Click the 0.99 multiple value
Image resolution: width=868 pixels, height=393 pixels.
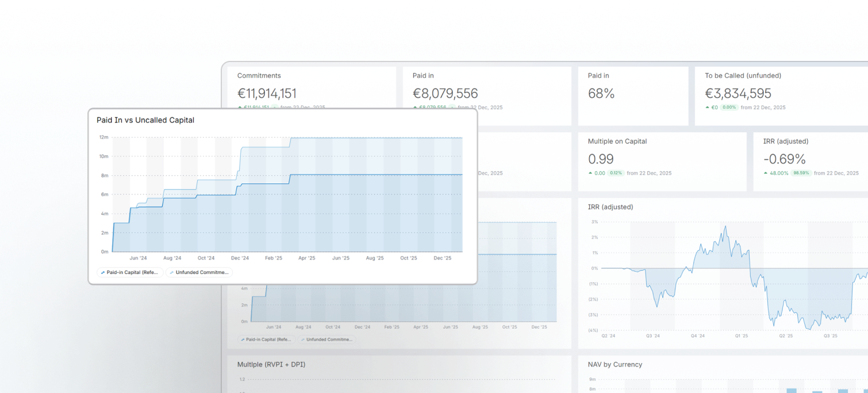[x=601, y=159]
